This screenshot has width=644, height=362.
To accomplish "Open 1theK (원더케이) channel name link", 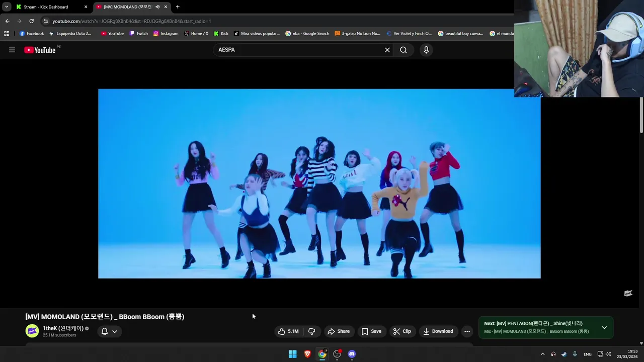I will (x=63, y=328).
